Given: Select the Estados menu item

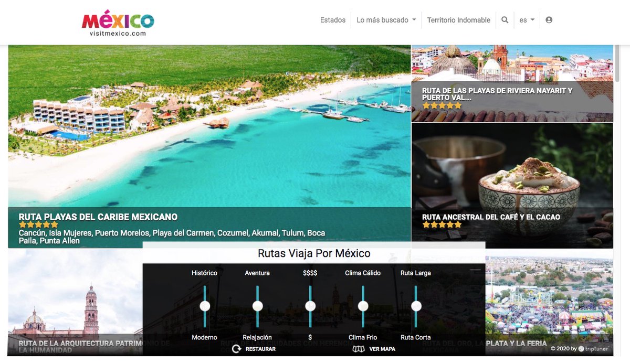Looking at the screenshot, I should (x=333, y=19).
